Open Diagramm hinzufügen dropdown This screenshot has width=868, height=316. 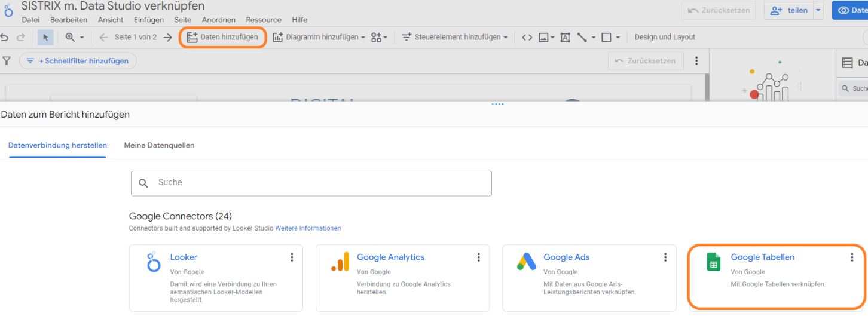[319, 37]
